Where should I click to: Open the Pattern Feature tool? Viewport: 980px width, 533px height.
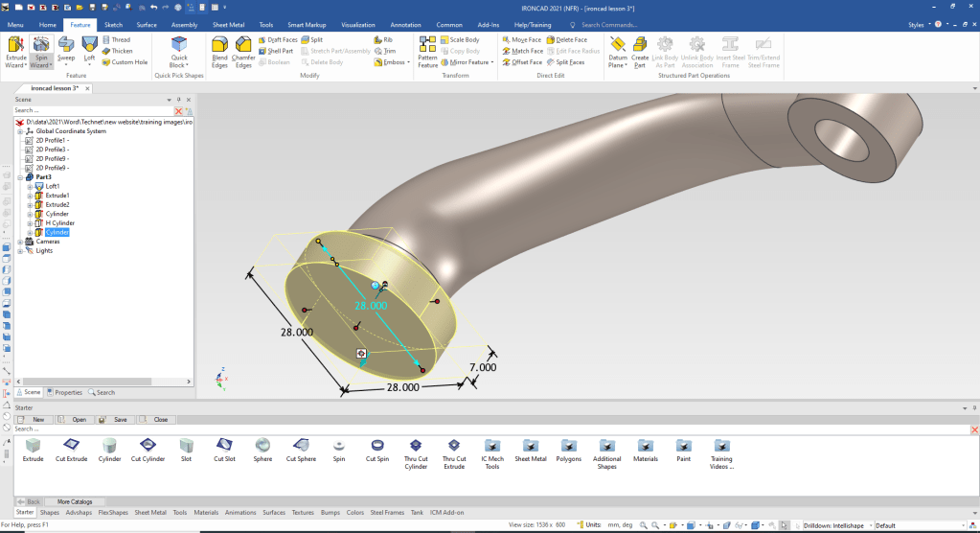tap(427, 52)
